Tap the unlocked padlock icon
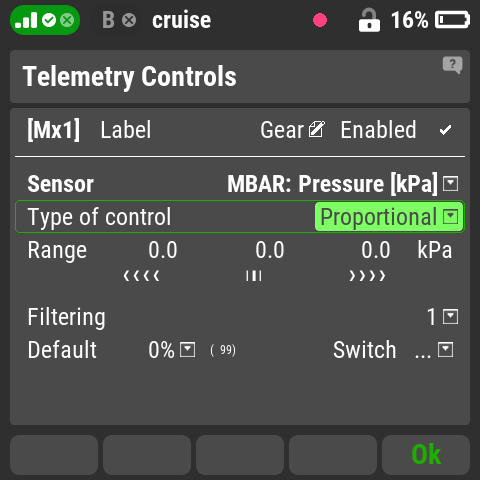Screen dimensions: 480x480 (369, 20)
